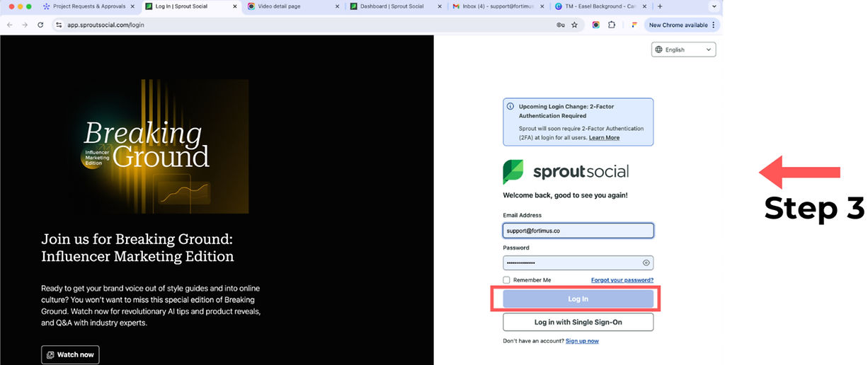868x365 pixels.
Task: Open the Extensions puzzle icon
Action: click(x=612, y=25)
